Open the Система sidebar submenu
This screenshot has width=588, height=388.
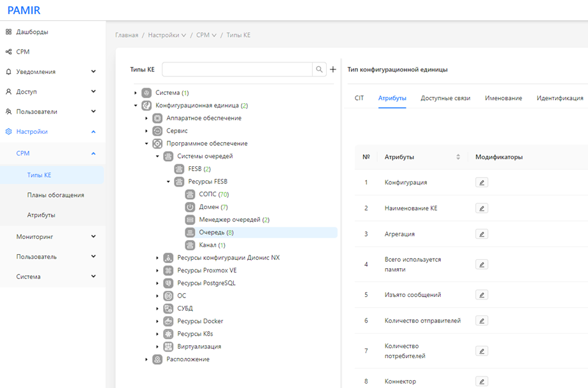52,277
